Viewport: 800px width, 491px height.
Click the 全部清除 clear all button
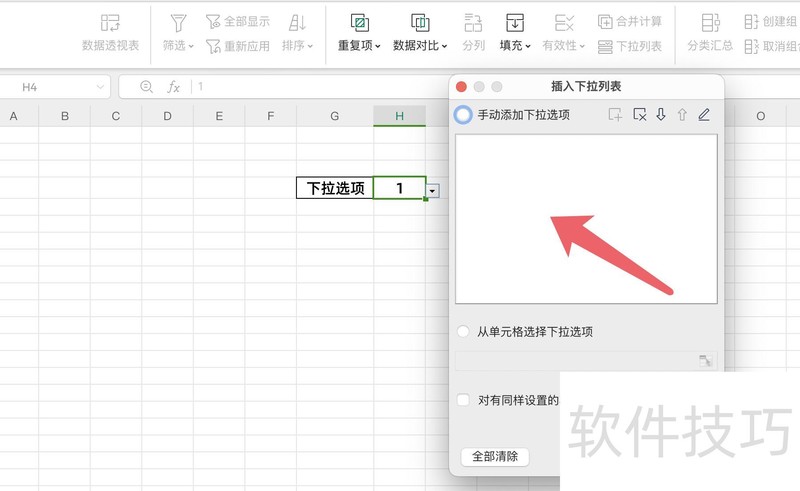tap(495, 456)
